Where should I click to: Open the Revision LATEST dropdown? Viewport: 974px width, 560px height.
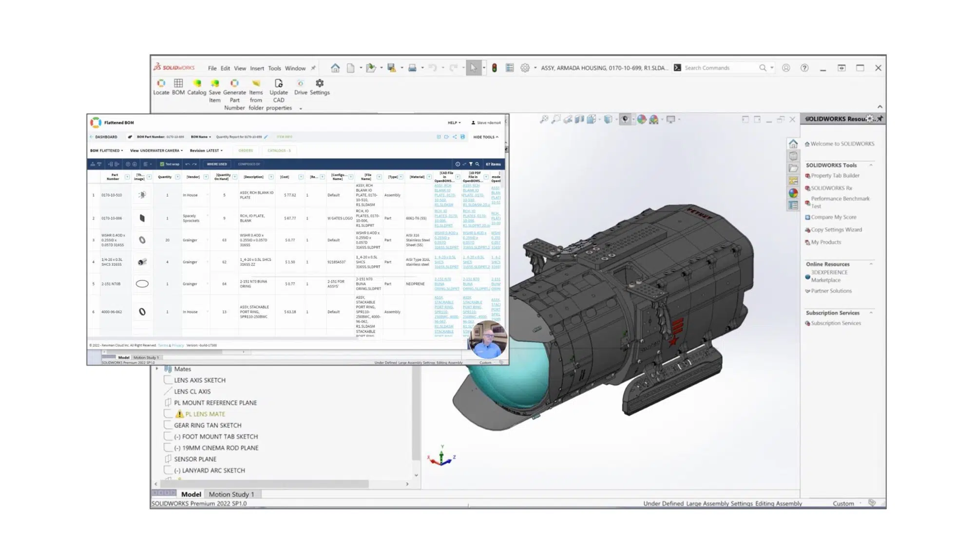tap(206, 150)
